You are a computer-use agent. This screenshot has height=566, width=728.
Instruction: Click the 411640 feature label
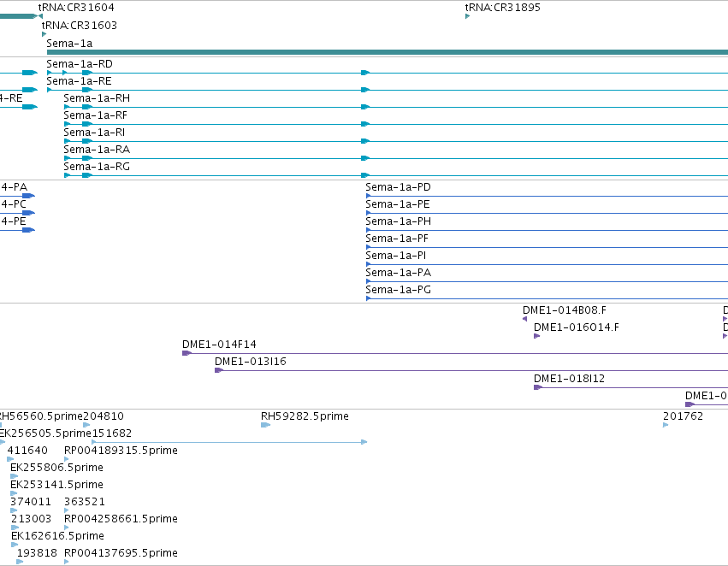(x=27, y=451)
